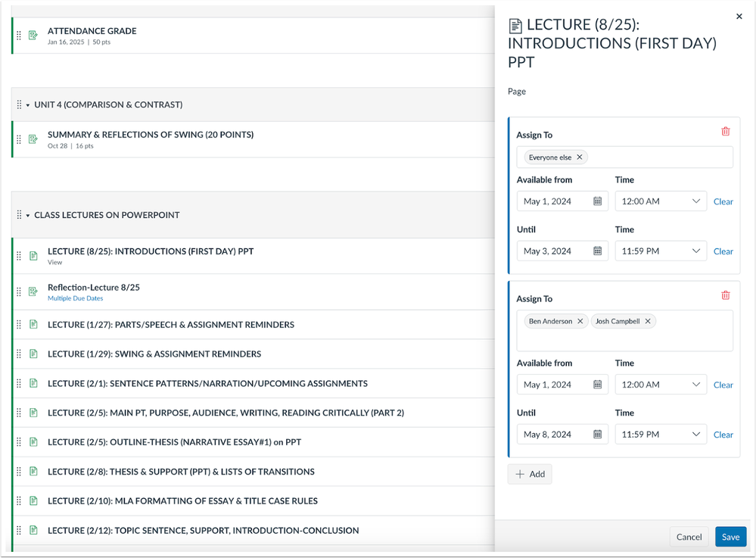Open calendar for Until May 8, 2024
The image size is (756, 558).
597,434
